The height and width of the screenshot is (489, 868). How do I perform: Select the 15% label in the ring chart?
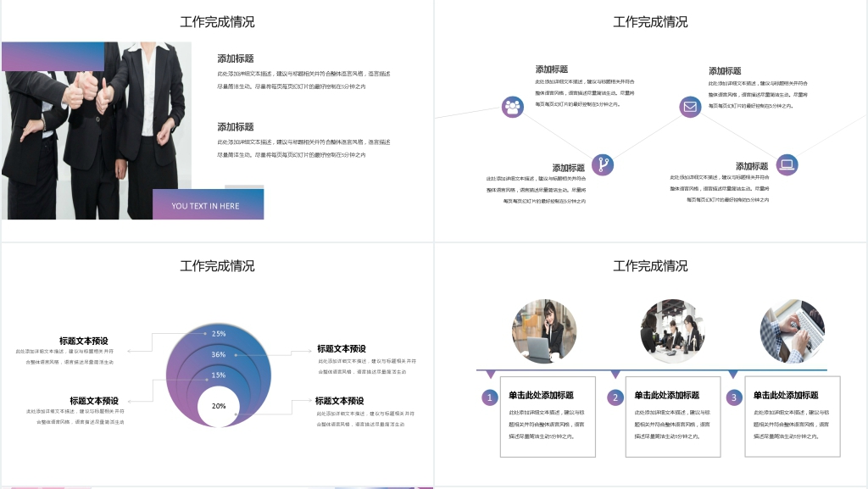[x=219, y=375]
